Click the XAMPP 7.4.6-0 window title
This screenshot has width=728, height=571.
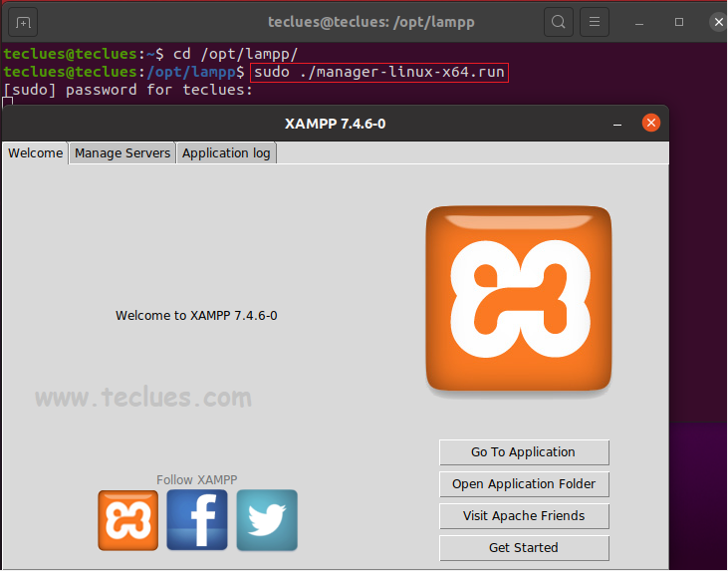coord(335,124)
